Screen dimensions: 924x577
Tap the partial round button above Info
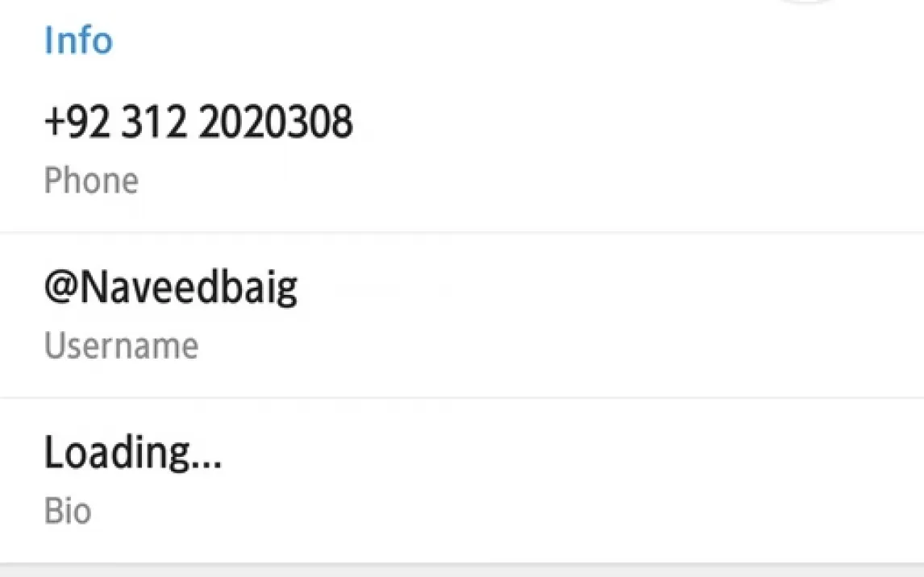pyautogui.click(x=807, y=2)
